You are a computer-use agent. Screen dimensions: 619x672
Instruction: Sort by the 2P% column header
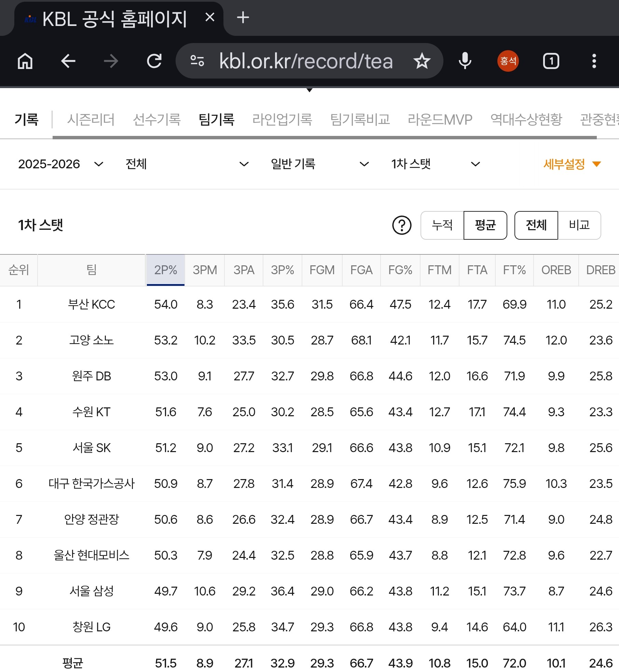point(166,270)
